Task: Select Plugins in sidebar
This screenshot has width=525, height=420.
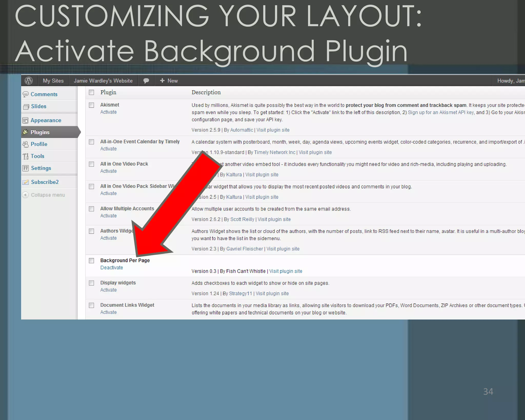Action: coord(40,132)
